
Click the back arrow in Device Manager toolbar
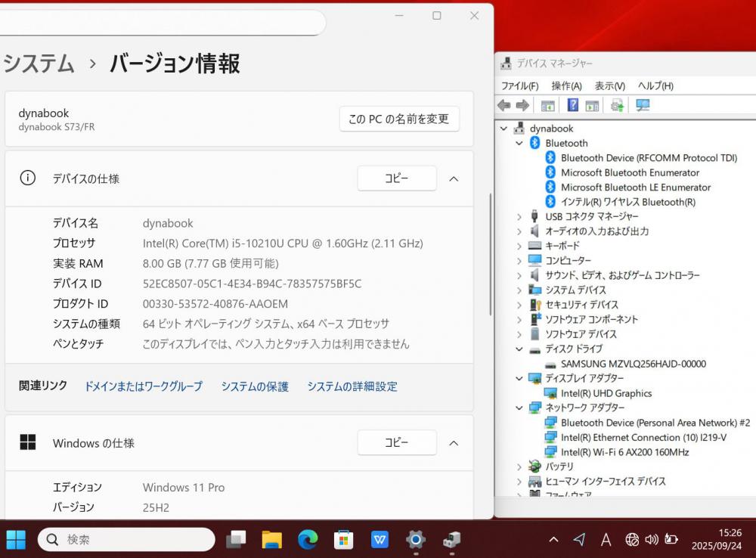click(x=504, y=106)
